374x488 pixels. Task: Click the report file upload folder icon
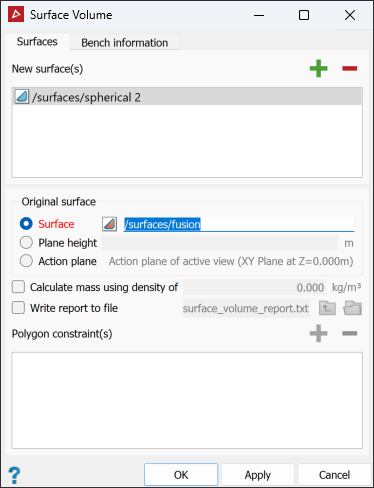click(327, 308)
